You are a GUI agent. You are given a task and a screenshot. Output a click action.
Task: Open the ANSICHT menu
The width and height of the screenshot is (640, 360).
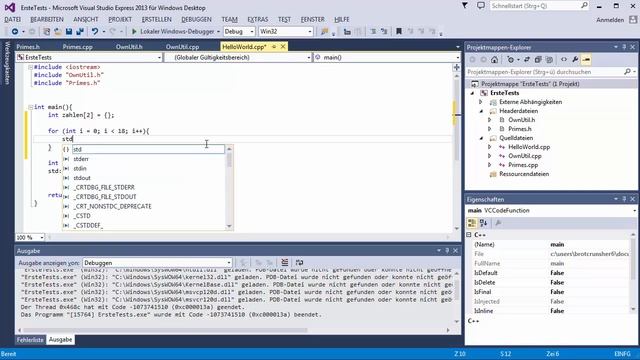coord(86,20)
